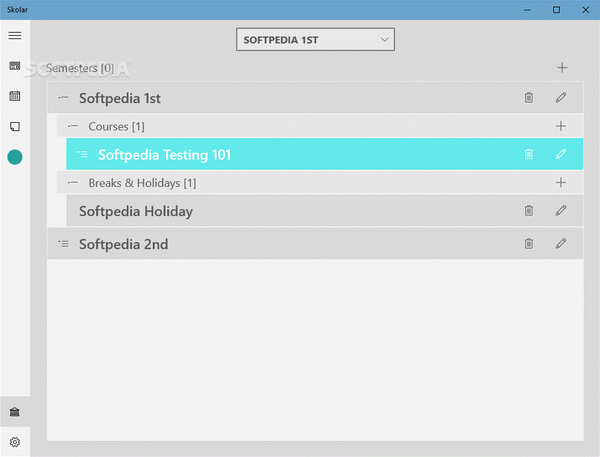Open the settings gear icon
600x457 pixels.
point(15,442)
